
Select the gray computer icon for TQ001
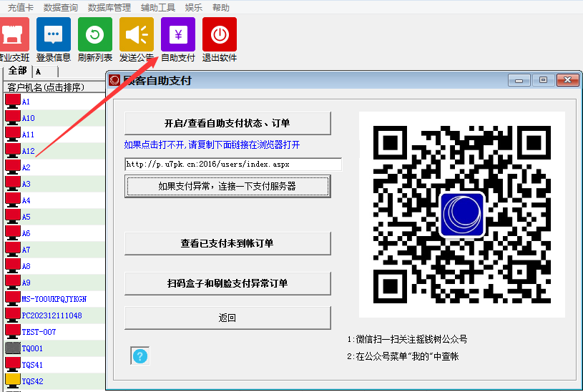13,348
